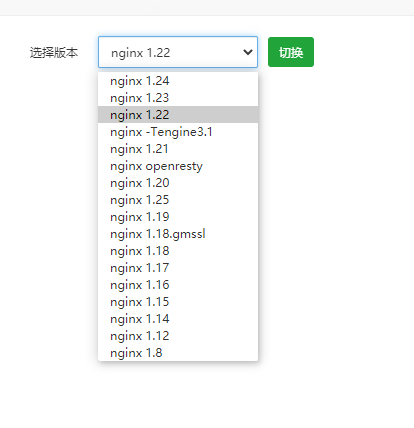Select nginx 1.15 option
The image size is (414, 428).
178,302
